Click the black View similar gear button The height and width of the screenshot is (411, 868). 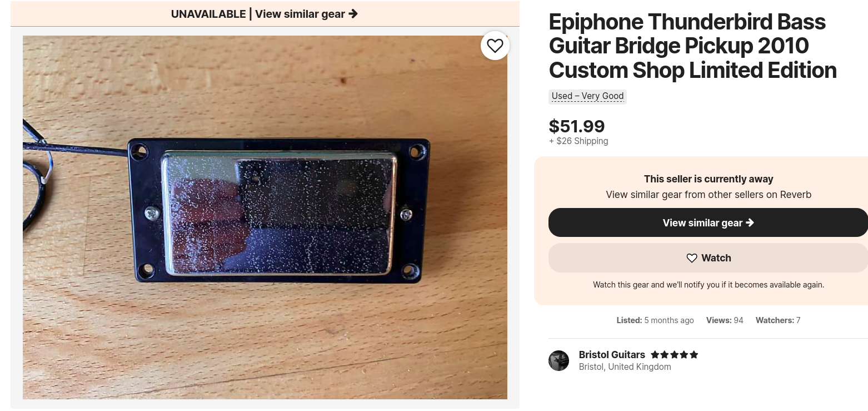tap(708, 222)
